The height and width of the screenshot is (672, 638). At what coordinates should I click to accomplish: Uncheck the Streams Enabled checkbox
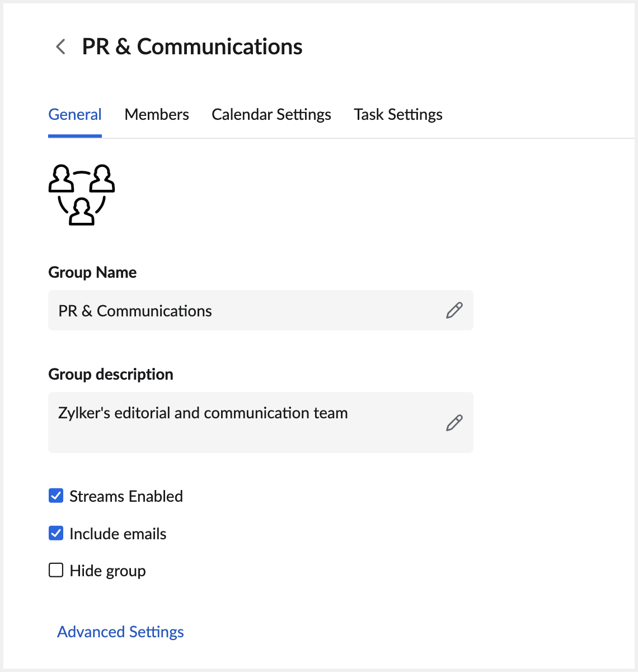tap(56, 496)
